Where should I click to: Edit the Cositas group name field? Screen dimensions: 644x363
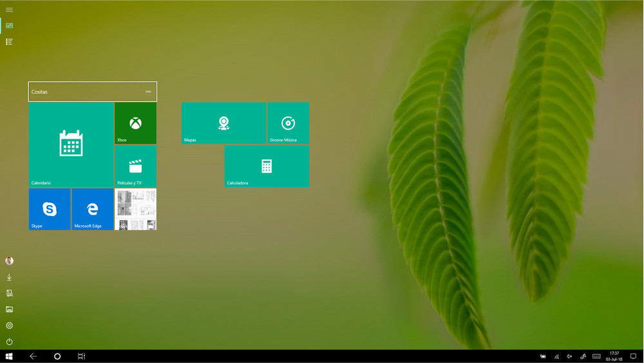tap(92, 92)
